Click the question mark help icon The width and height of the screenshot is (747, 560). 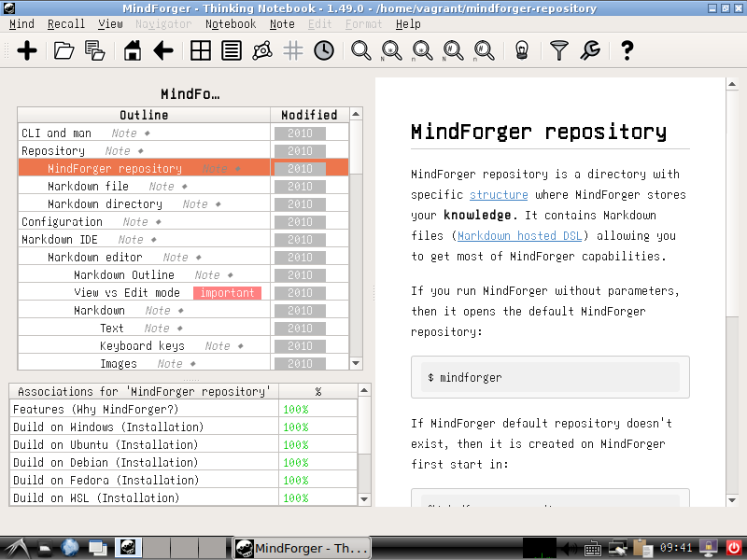click(x=627, y=50)
